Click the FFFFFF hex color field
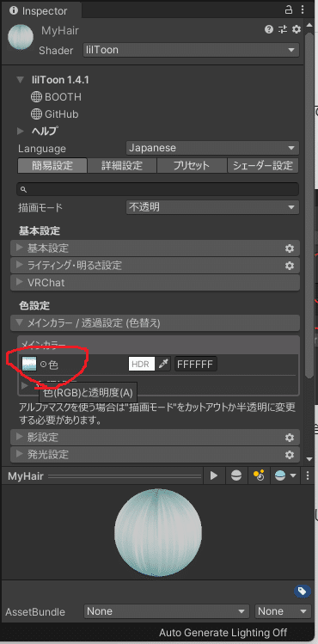Viewport: 318px width, 644px height. (x=196, y=364)
